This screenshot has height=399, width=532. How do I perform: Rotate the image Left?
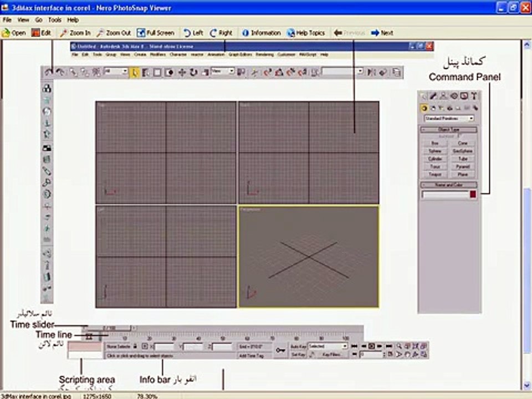tap(193, 33)
